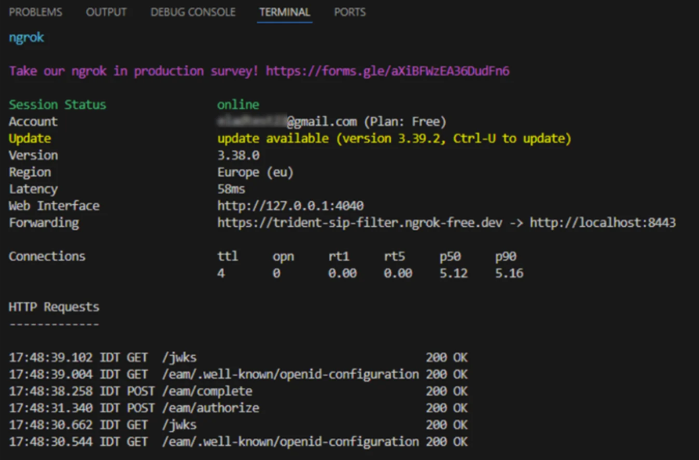Click the 'p50' column header

click(x=450, y=257)
